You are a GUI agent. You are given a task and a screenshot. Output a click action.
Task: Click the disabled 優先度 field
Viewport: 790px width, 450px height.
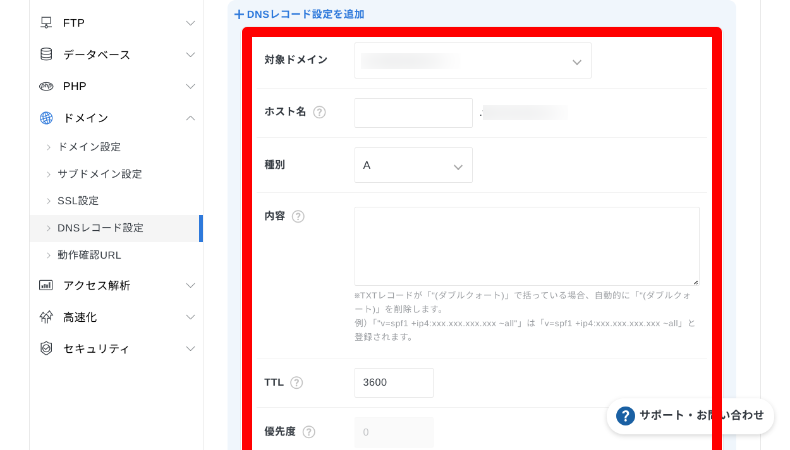[x=393, y=432]
